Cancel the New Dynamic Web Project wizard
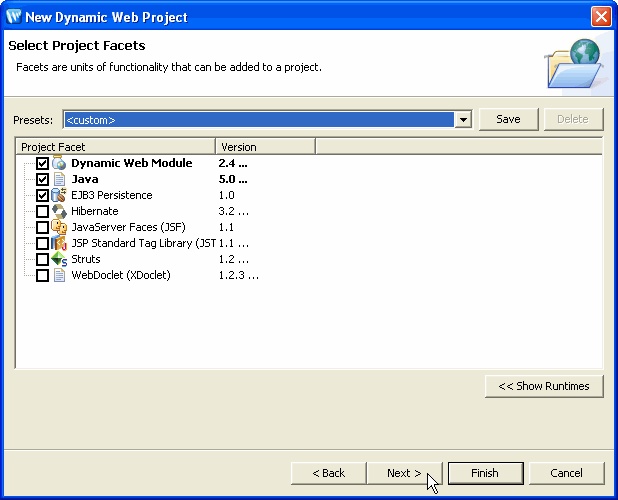This screenshot has width=618, height=500. [566, 473]
